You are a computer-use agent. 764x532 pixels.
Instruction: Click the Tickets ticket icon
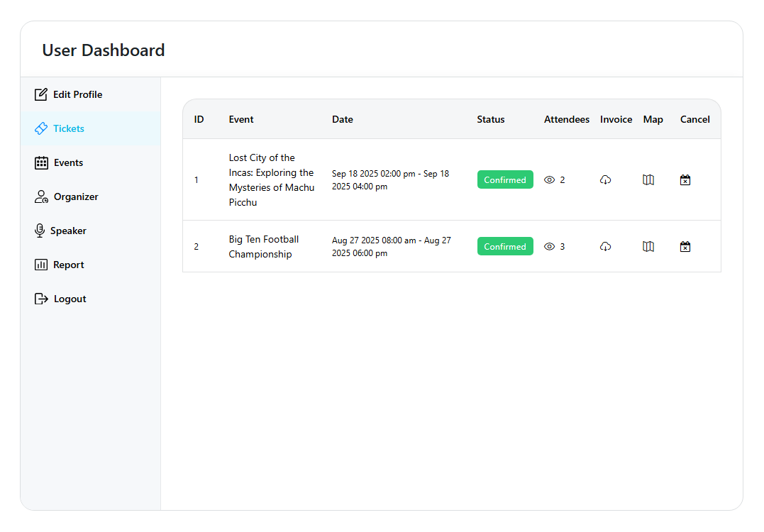point(41,128)
